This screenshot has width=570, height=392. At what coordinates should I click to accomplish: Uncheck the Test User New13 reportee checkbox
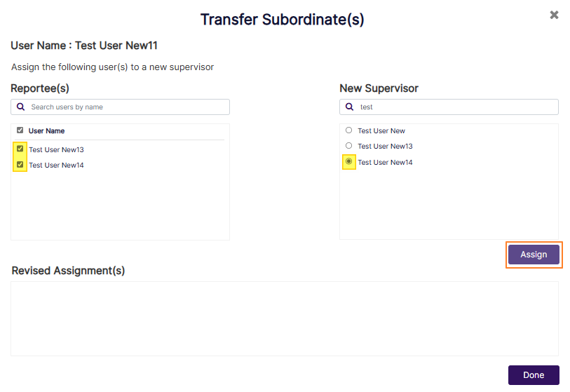pos(20,149)
